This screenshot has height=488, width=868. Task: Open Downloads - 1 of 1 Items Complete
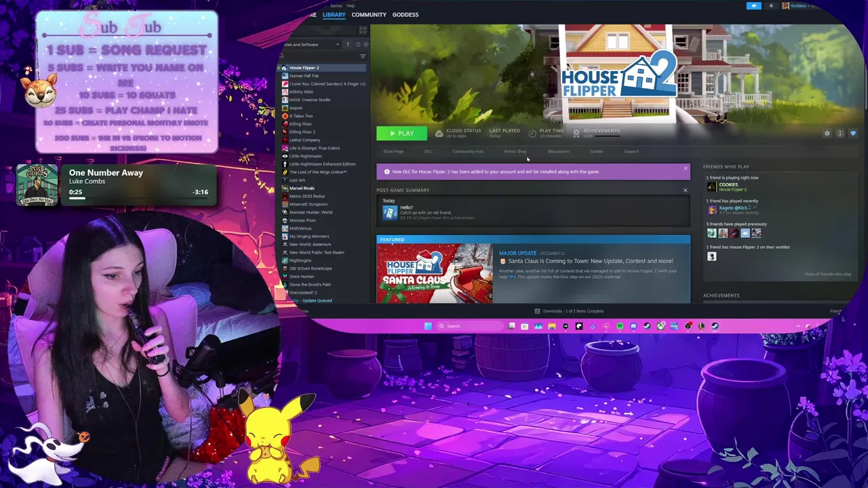(573, 311)
